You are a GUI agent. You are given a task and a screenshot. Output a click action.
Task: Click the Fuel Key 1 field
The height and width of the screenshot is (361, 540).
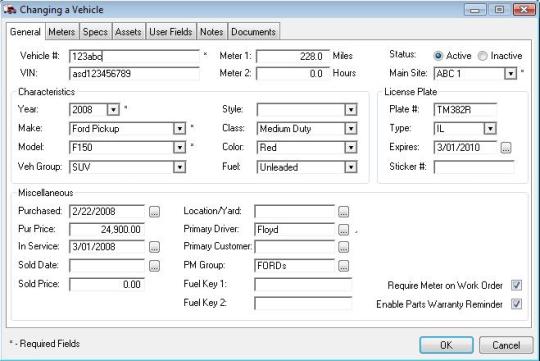point(303,285)
